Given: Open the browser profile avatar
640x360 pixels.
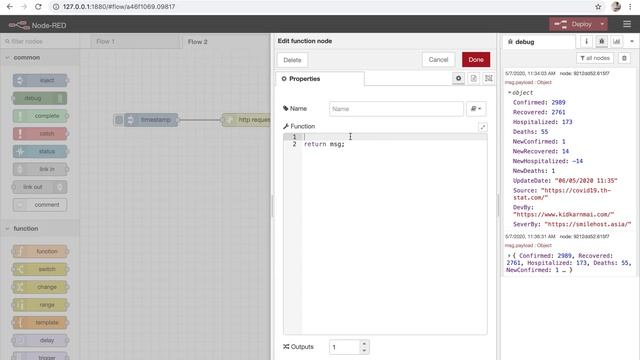Looking at the screenshot, I should (616, 7).
